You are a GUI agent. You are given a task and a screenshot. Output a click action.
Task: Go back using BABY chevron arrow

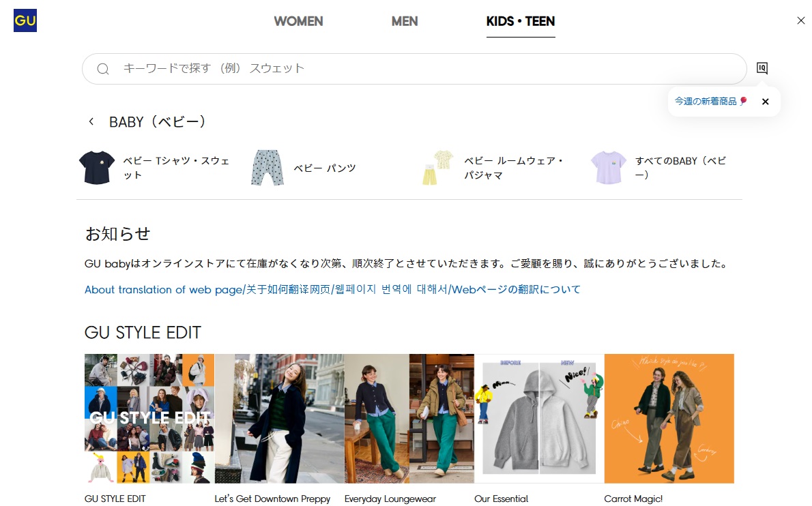[x=91, y=121]
